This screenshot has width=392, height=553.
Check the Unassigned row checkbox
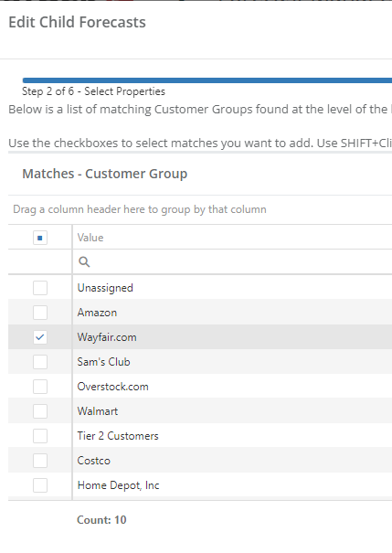pos(40,288)
